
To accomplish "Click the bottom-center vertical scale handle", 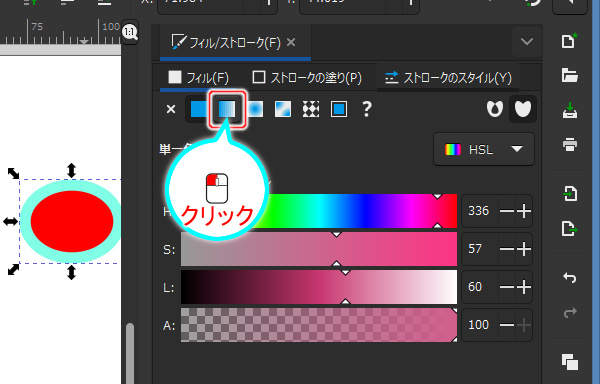I will click(71, 273).
